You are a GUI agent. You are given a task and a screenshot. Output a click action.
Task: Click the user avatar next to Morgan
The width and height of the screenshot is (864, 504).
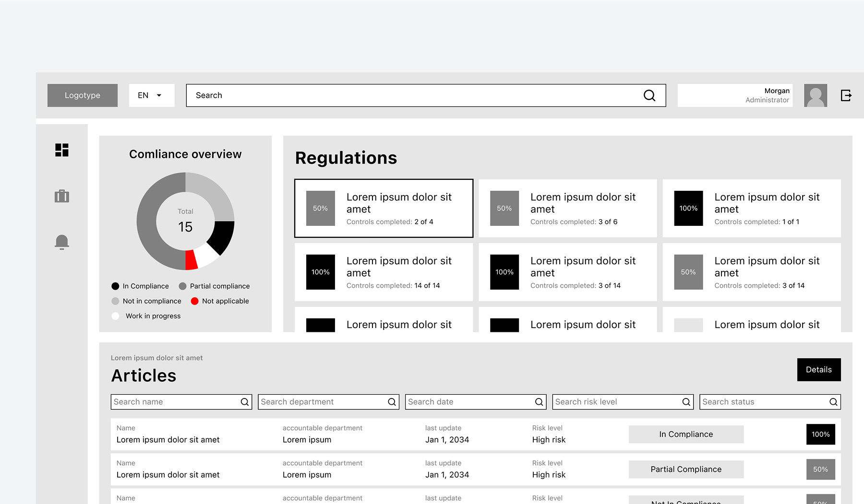coord(815,95)
